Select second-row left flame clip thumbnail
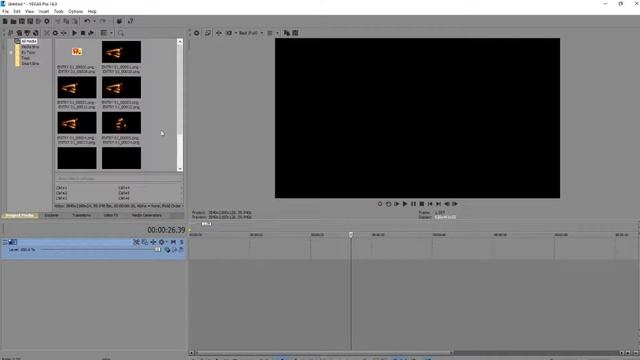 [77, 87]
